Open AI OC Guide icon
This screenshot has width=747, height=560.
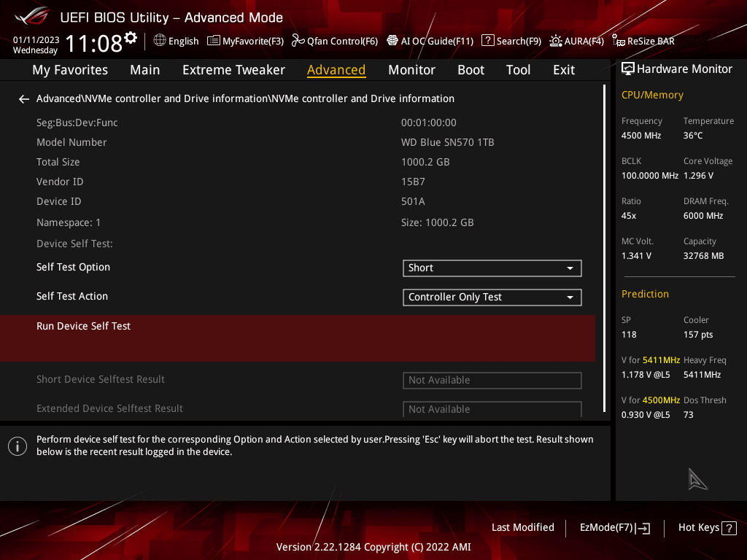click(392, 41)
